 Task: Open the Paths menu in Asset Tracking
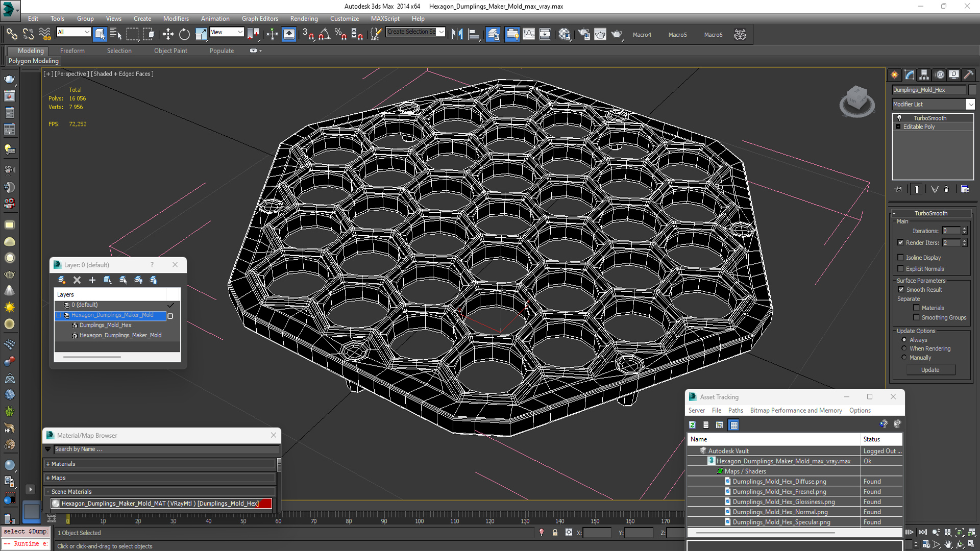[x=736, y=410]
